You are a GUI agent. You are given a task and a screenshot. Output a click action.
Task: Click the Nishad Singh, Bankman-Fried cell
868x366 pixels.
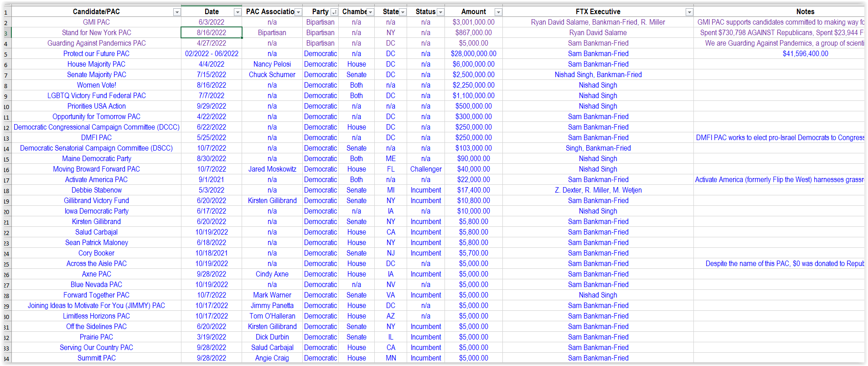click(x=598, y=75)
